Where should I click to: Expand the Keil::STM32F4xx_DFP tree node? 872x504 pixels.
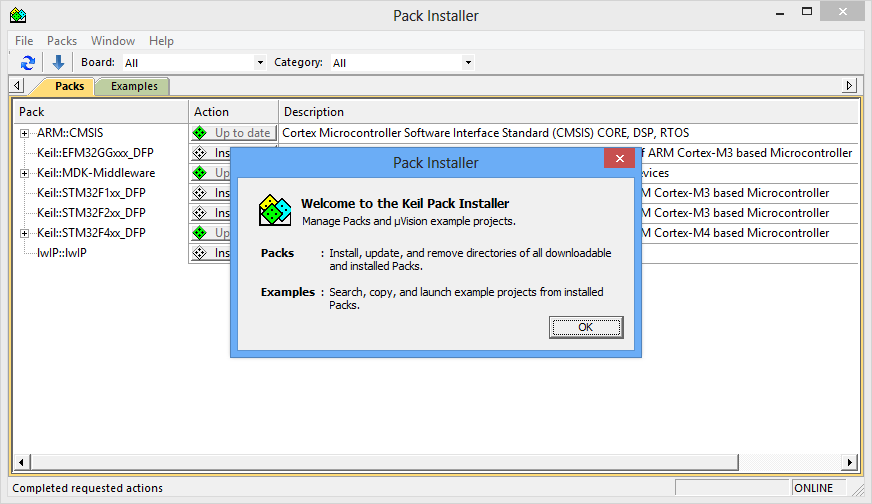click(x=24, y=234)
